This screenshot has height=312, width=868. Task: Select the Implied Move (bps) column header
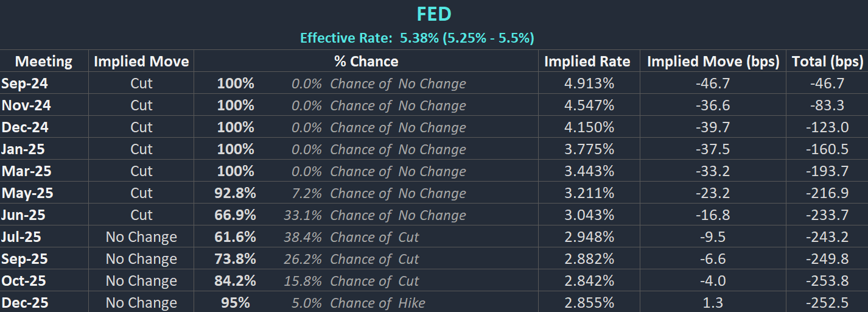(713, 62)
